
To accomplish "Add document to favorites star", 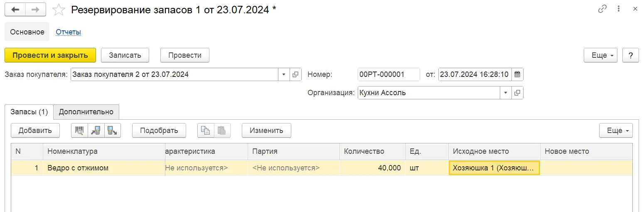I will 59,10.
